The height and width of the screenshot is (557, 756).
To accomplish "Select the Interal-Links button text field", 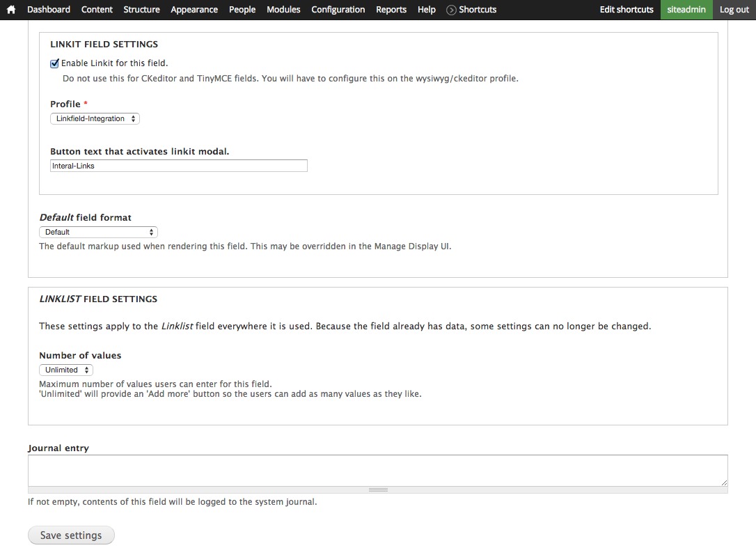I will (x=178, y=166).
